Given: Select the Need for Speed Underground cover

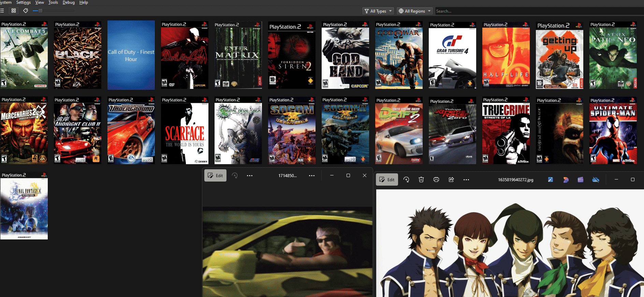Looking at the screenshot, I should pos(131,130).
